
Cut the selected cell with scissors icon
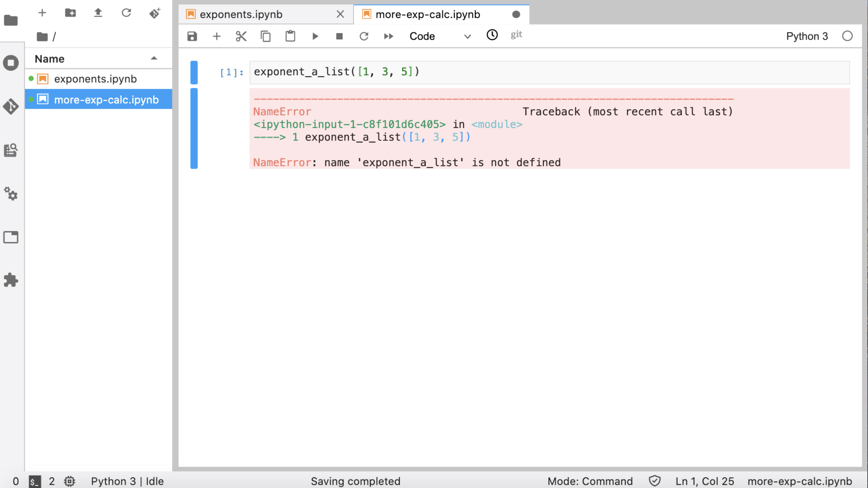coord(241,36)
